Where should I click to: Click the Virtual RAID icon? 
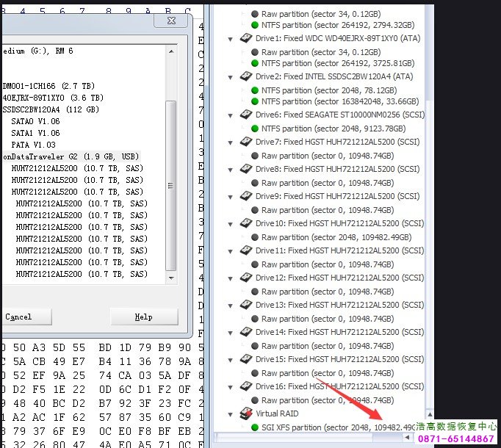pyautogui.click(x=246, y=413)
